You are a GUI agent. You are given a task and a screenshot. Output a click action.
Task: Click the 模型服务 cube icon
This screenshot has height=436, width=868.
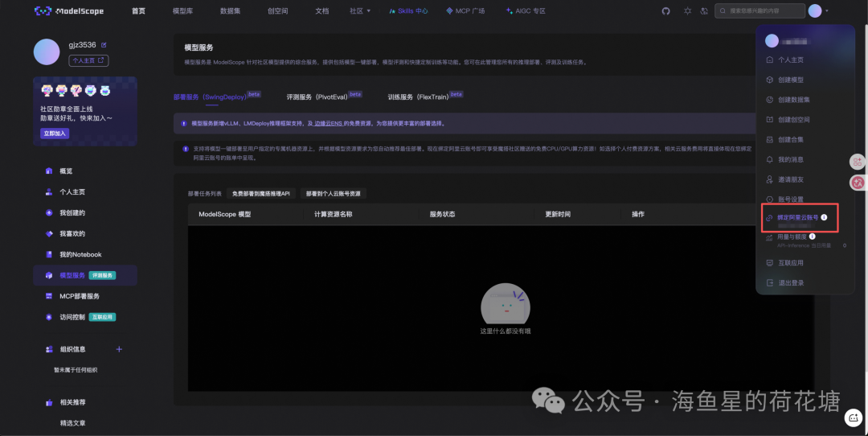(49, 275)
